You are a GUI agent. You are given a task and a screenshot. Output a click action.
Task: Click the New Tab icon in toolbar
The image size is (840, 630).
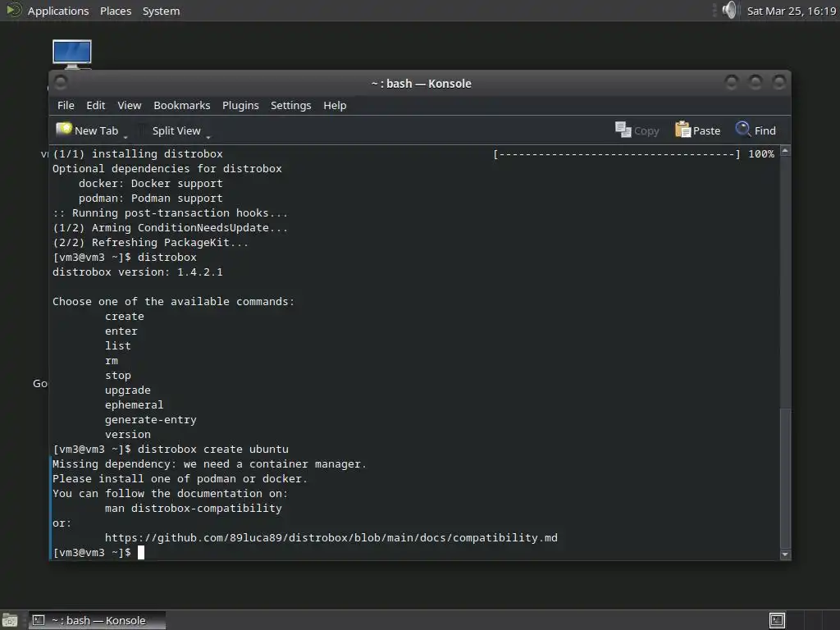pos(64,130)
